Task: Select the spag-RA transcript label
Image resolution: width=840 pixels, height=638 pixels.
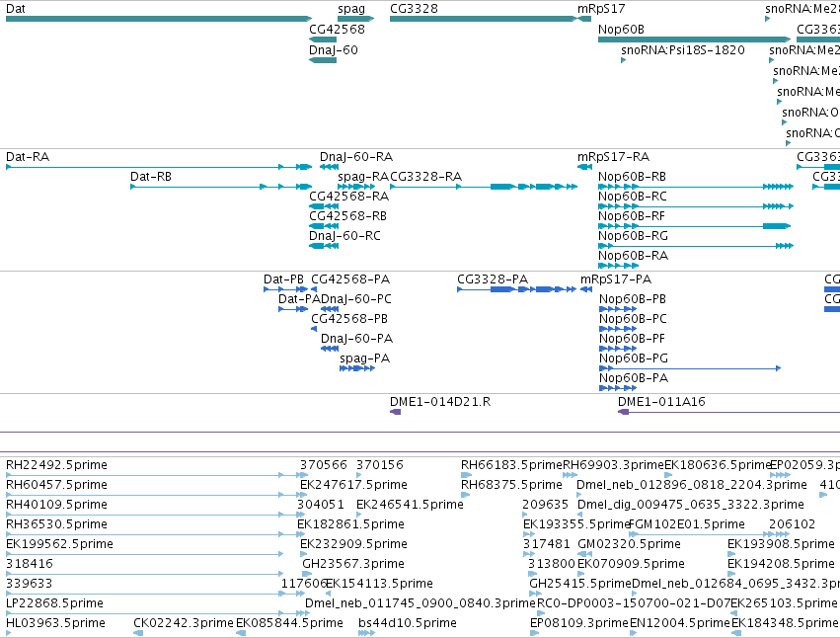Action: tap(363, 177)
